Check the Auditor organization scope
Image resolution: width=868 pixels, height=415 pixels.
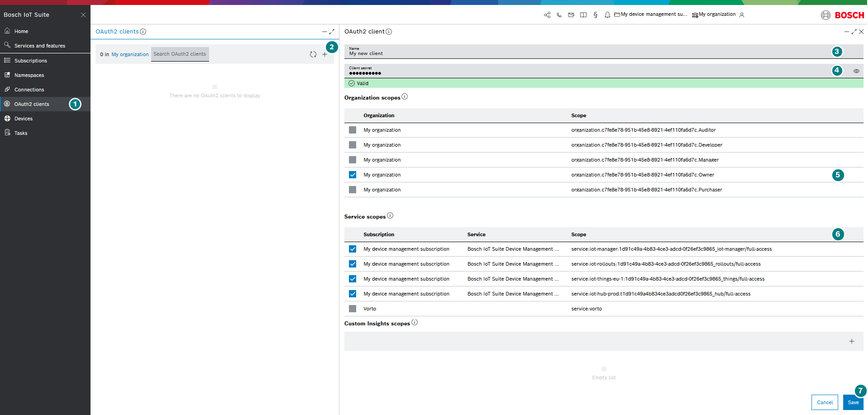[353, 130]
